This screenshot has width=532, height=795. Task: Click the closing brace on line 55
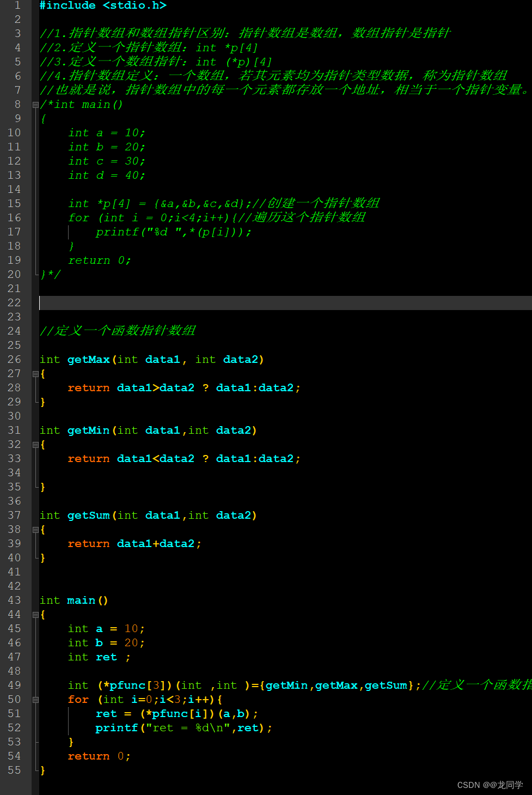click(42, 770)
